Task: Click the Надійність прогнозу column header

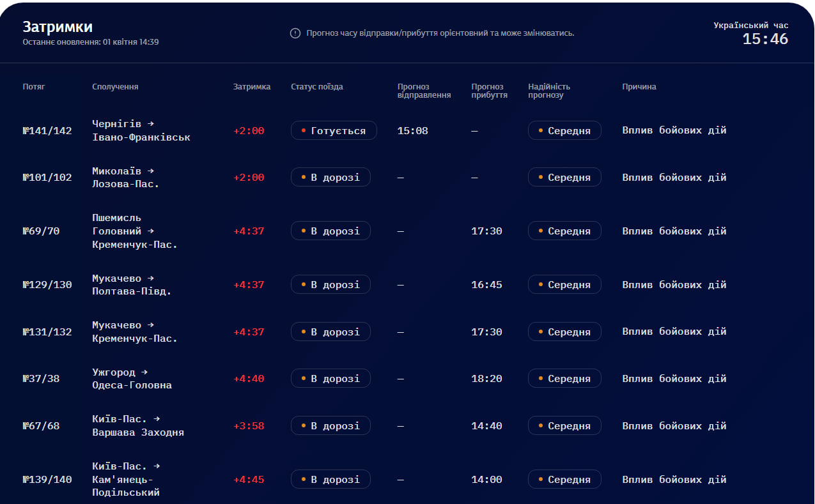Action: click(549, 91)
